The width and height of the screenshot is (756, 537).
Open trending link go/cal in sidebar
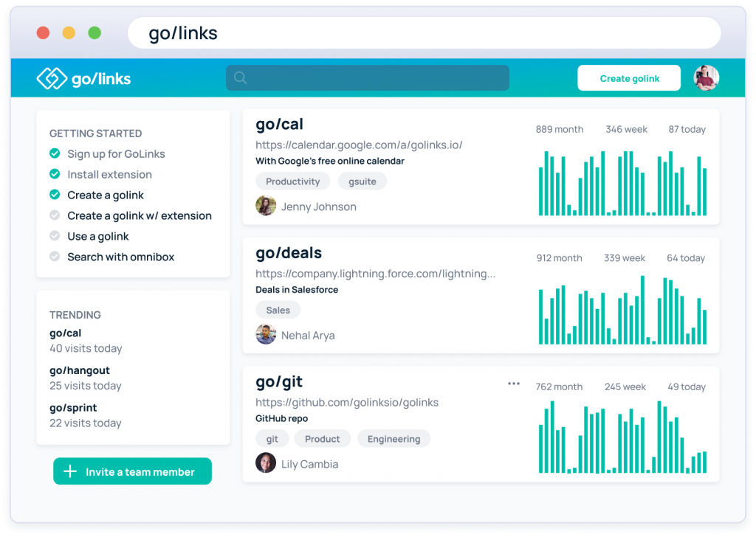[x=65, y=333]
